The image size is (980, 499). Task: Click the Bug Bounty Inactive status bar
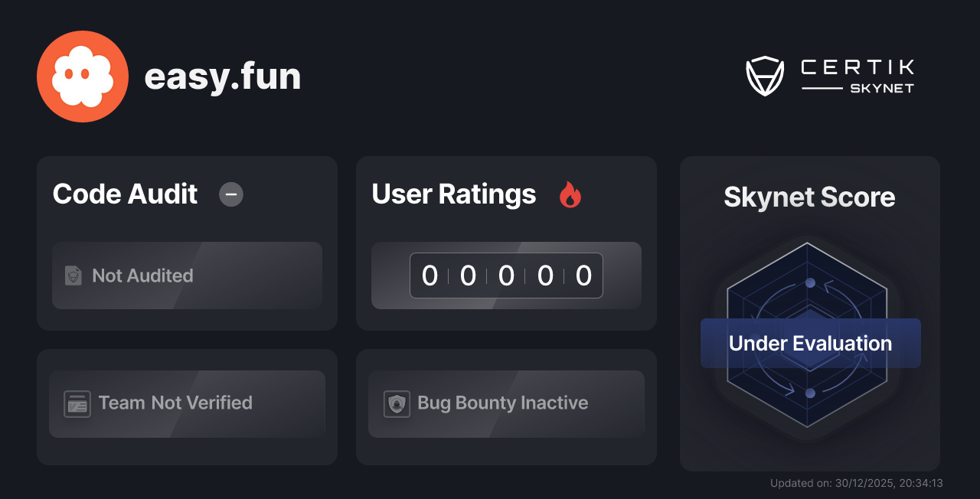(506, 403)
